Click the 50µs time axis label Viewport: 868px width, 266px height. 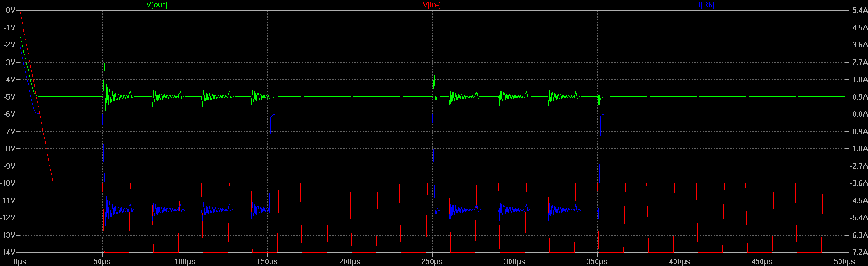point(102,261)
